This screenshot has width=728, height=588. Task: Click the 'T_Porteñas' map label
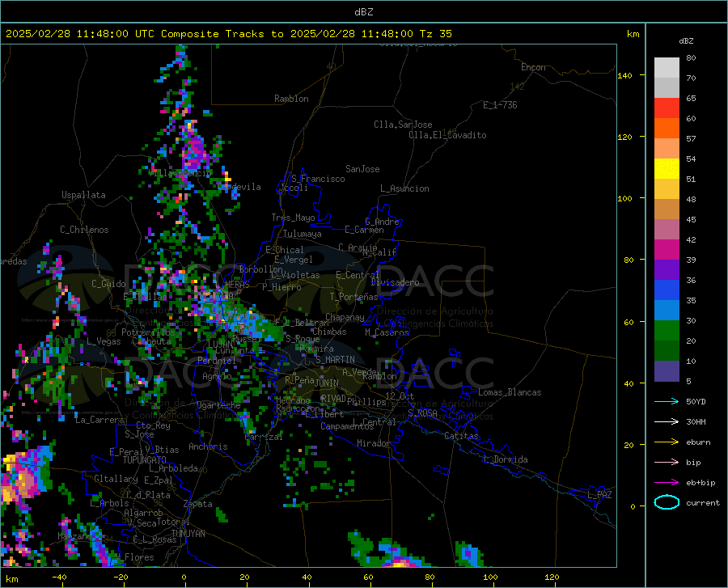(353, 297)
